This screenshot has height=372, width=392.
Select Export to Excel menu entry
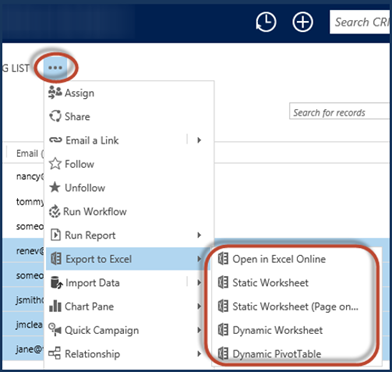(129, 259)
